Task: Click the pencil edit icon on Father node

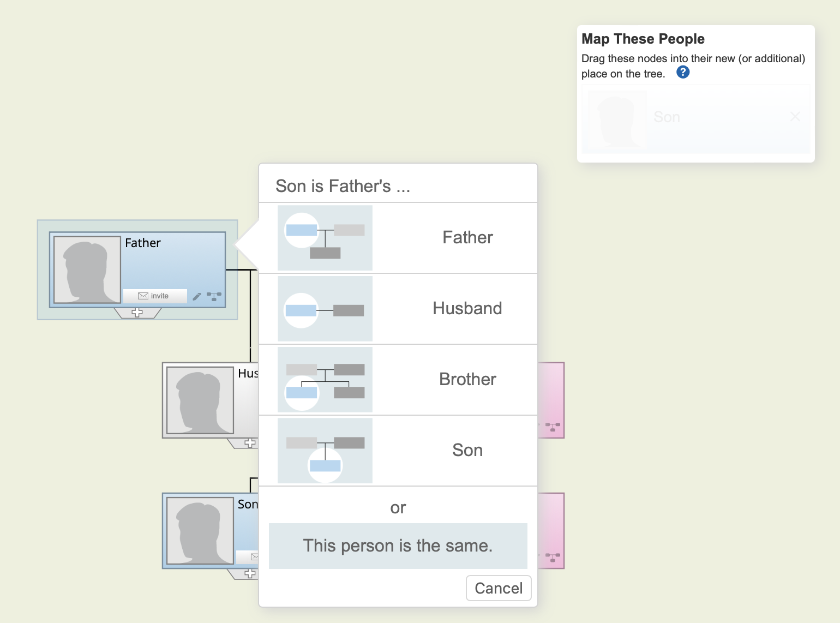Action: click(197, 296)
